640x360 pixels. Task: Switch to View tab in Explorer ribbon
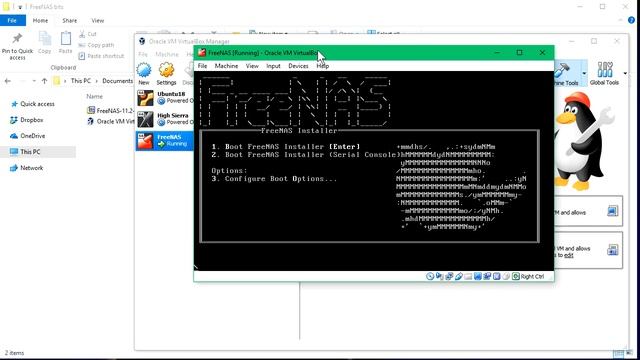(x=98, y=20)
